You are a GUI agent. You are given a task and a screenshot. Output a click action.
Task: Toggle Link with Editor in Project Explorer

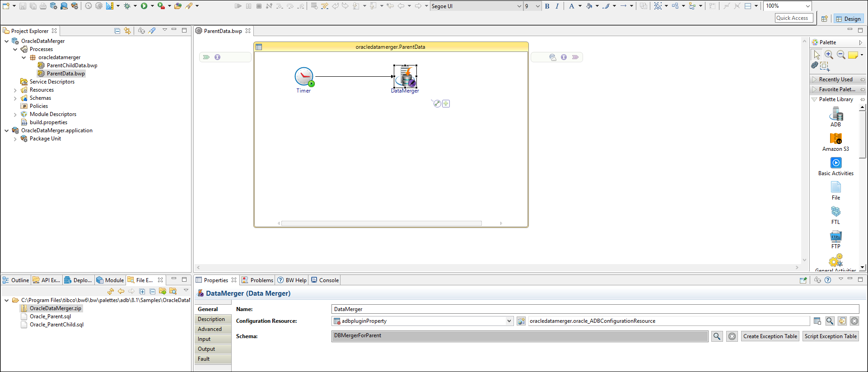click(127, 31)
